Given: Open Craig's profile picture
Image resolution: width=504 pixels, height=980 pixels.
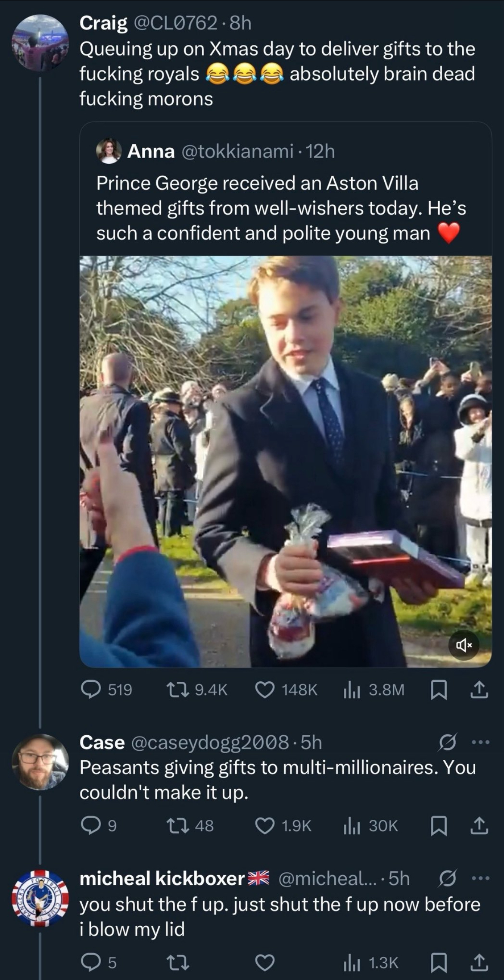Looking at the screenshot, I should click(40, 43).
